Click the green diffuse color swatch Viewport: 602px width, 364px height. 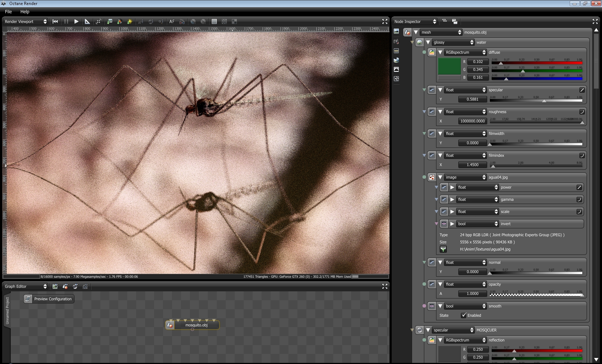click(449, 66)
